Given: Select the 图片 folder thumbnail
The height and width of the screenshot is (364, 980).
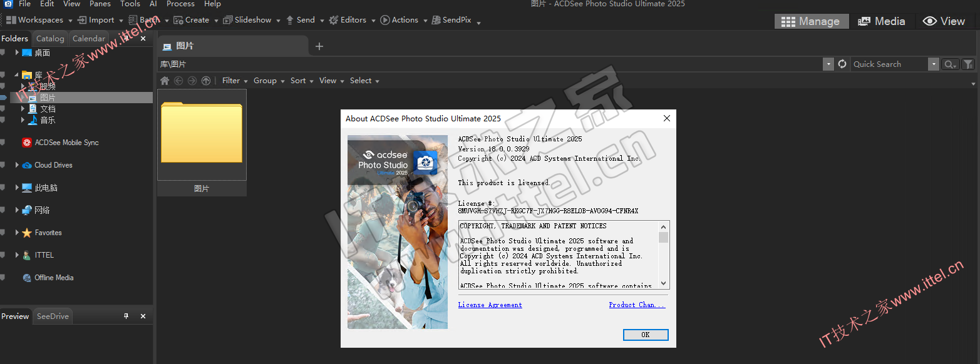Looking at the screenshot, I should (x=202, y=142).
